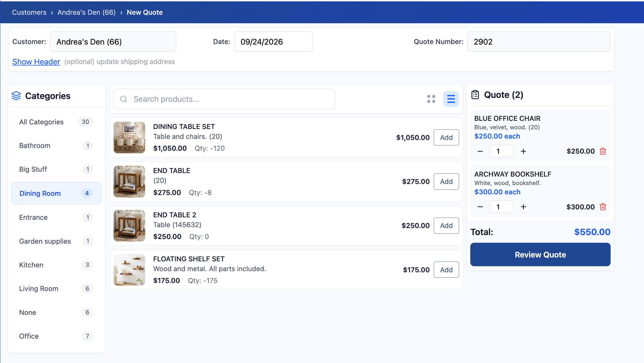Click the search magnifier icon
Viewport: 644px width, 363px height.
[124, 99]
